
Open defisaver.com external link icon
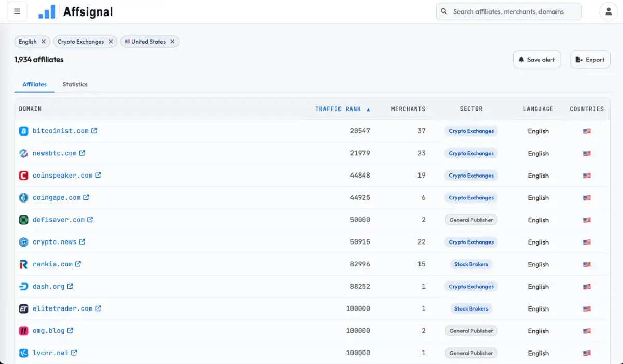[x=90, y=220]
